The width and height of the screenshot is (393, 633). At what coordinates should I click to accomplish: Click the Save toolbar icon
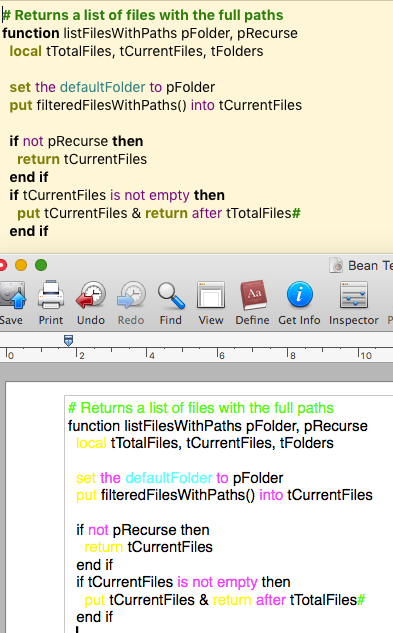12,295
